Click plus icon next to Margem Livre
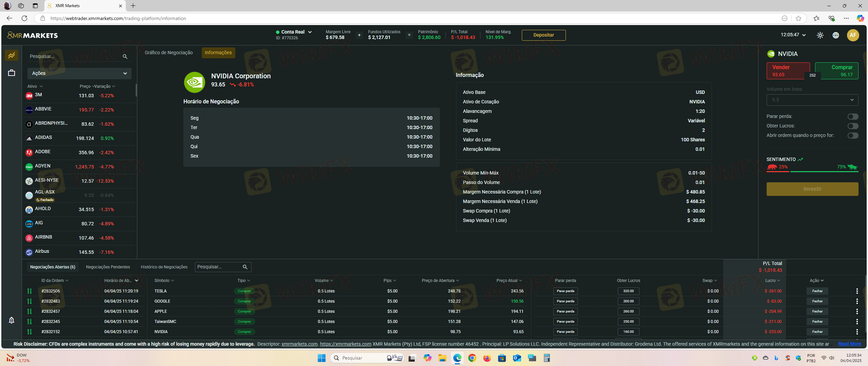 pos(359,35)
